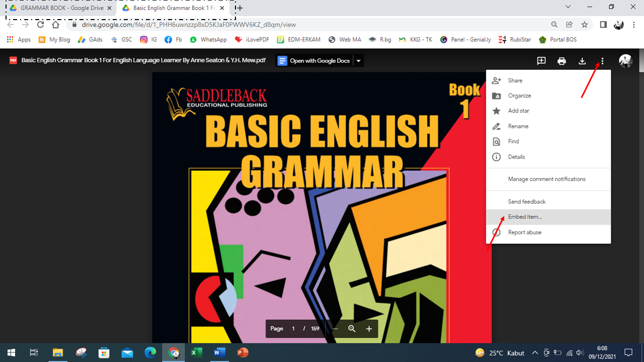The height and width of the screenshot is (362, 644).
Task: Zoom out with the minus icon
Action: click(335, 328)
